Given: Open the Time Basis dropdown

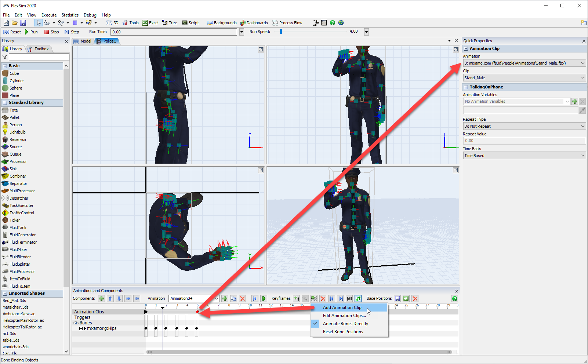Looking at the screenshot, I should click(524, 156).
